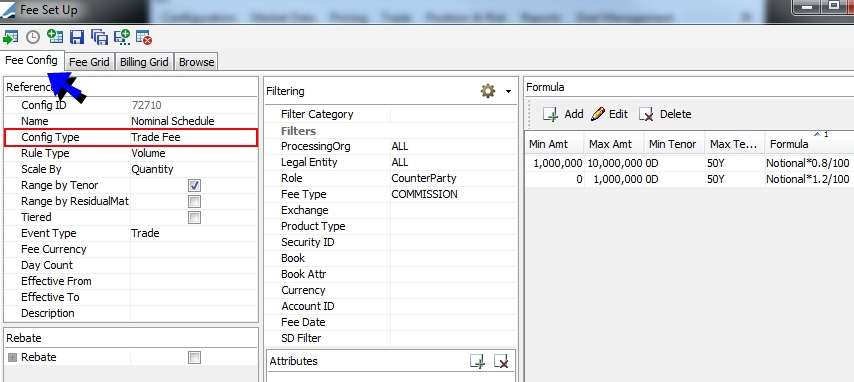854x382 pixels.
Task: Click the Fee Type value COMMISSION
Action: [453, 195]
